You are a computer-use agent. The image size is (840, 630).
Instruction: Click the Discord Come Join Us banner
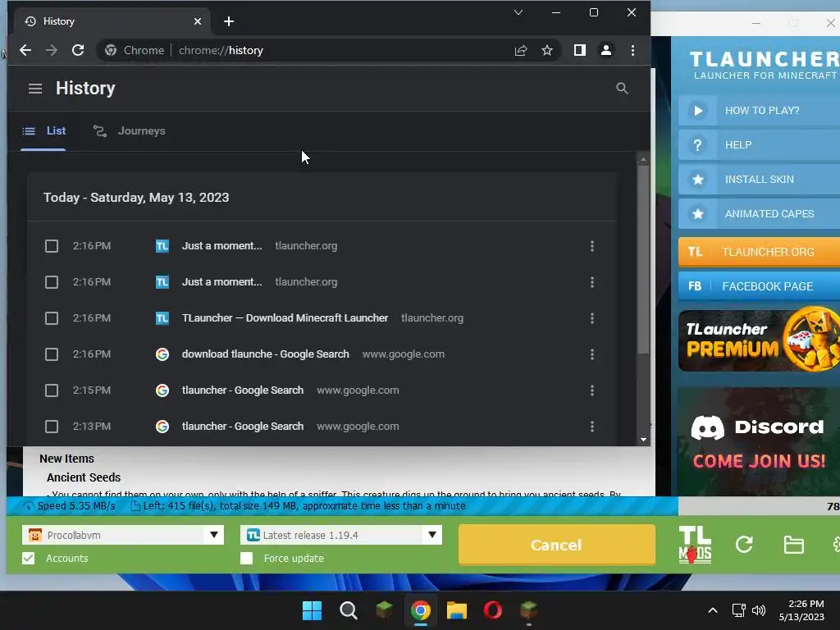[759, 441]
